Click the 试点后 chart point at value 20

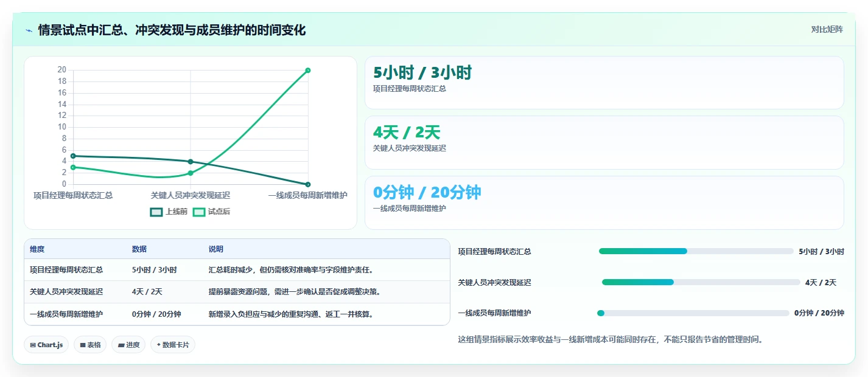[x=308, y=71]
